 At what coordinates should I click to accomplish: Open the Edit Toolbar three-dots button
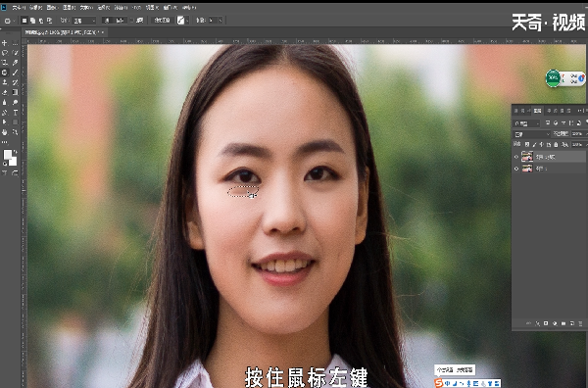click(x=5, y=142)
